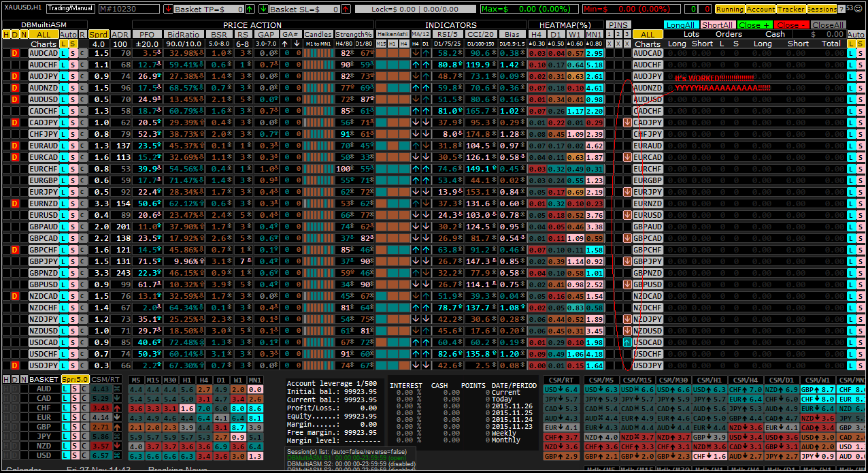Click the red D icon beside AUDCAD

click(x=15, y=53)
